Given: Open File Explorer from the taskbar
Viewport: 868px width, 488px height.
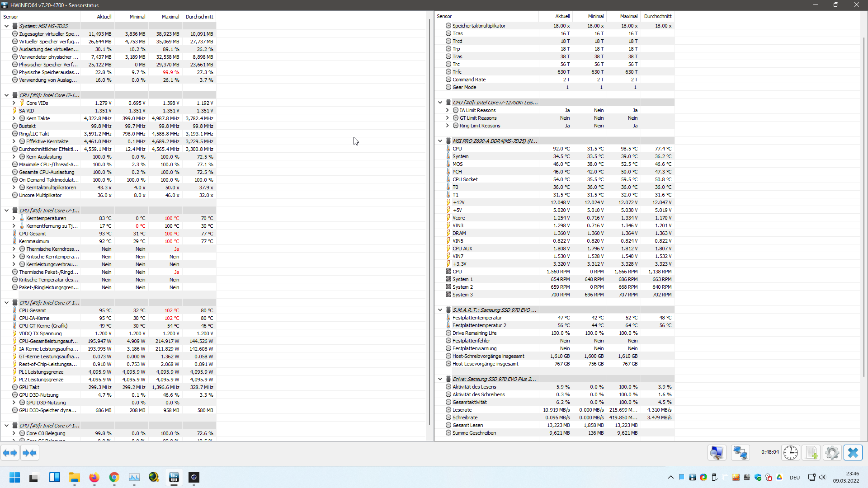Looking at the screenshot, I should coord(75,477).
